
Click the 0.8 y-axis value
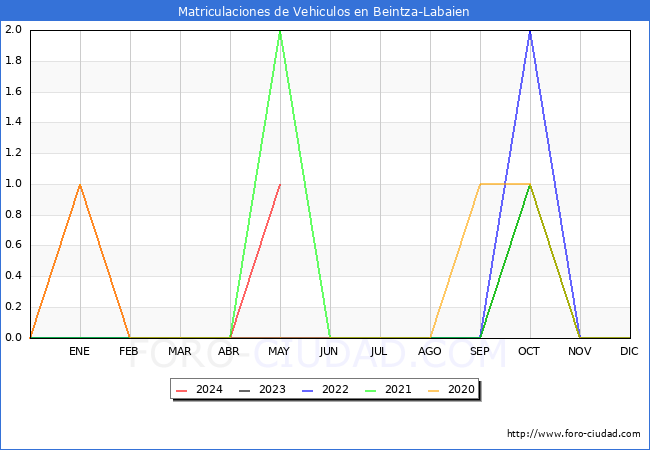13,214
